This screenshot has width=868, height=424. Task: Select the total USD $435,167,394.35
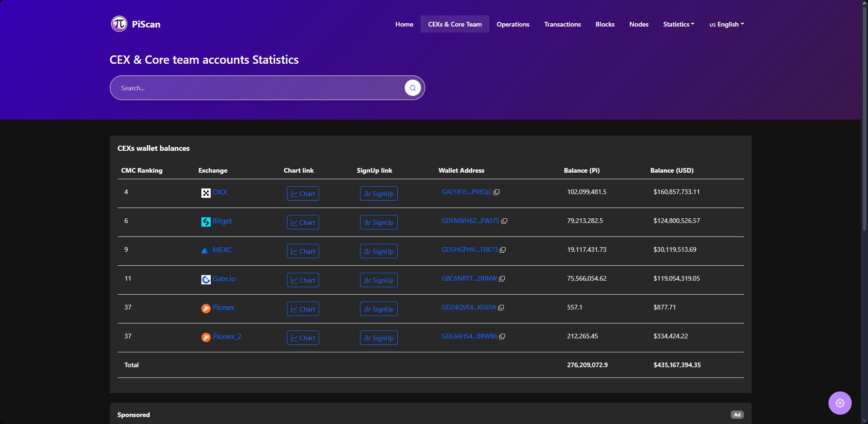coord(677,365)
